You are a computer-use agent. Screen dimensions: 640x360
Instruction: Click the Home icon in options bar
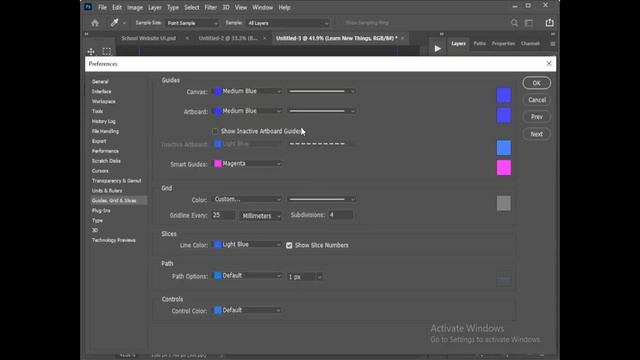click(x=95, y=23)
